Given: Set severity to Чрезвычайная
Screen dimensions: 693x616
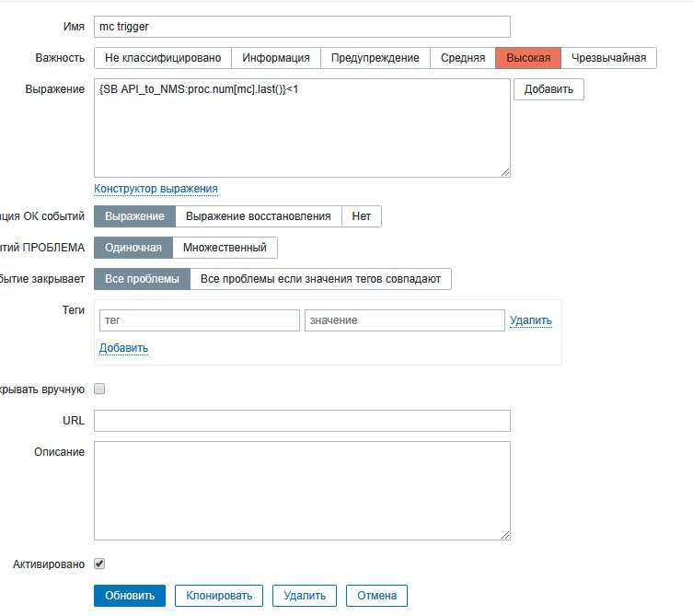Looking at the screenshot, I should tap(608, 58).
